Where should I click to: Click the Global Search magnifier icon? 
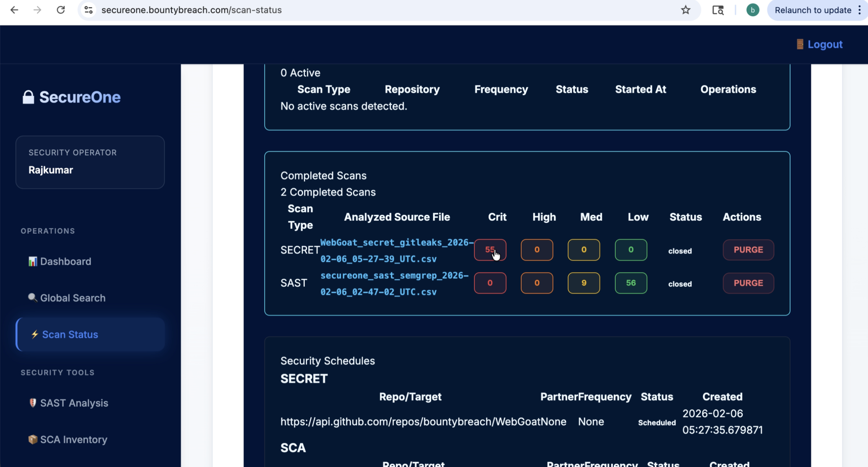(x=32, y=298)
